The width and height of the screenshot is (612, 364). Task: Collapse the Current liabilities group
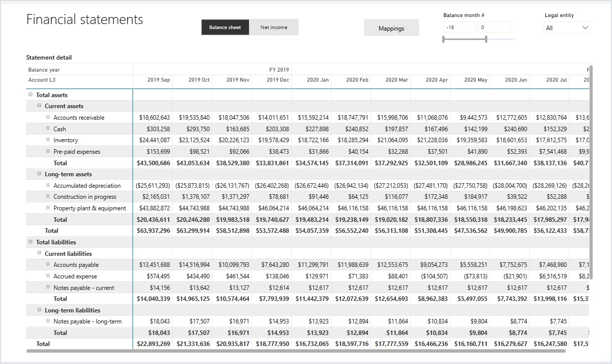39,253
